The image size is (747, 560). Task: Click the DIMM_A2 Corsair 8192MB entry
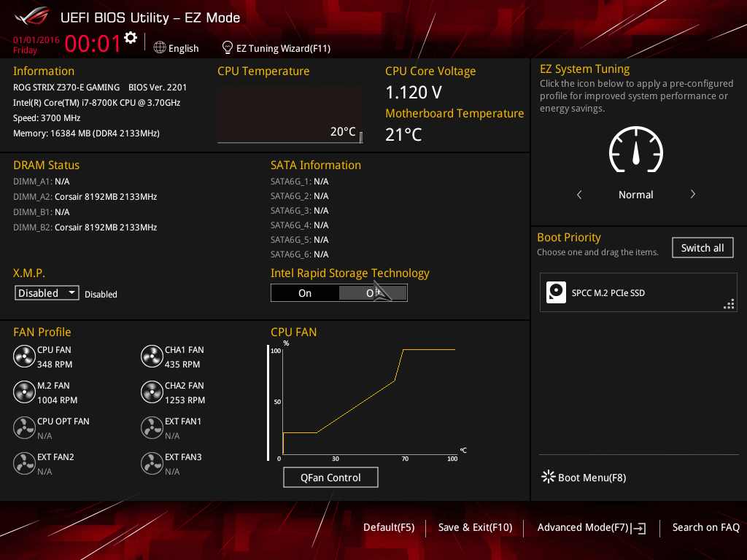click(85, 197)
